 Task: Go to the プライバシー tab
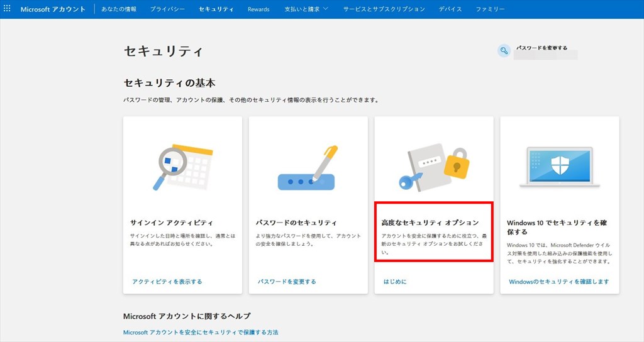(167, 9)
